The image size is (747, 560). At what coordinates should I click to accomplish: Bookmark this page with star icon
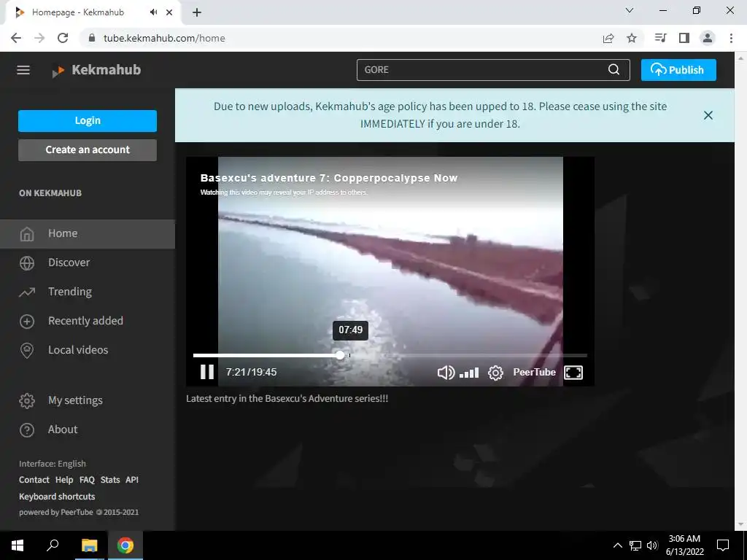pyautogui.click(x=632, y=38)
